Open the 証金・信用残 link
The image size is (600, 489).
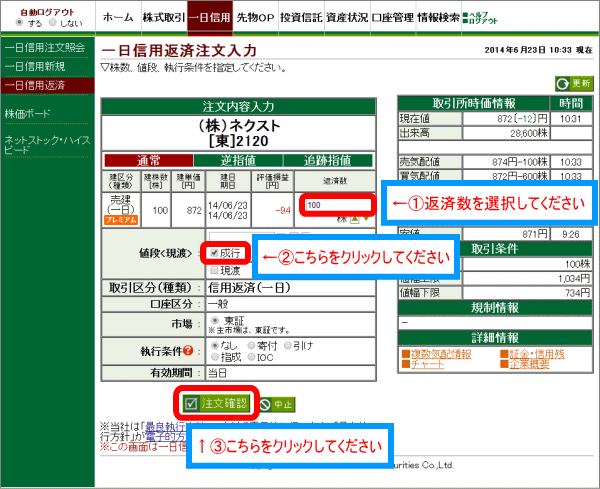pos(537,354)
